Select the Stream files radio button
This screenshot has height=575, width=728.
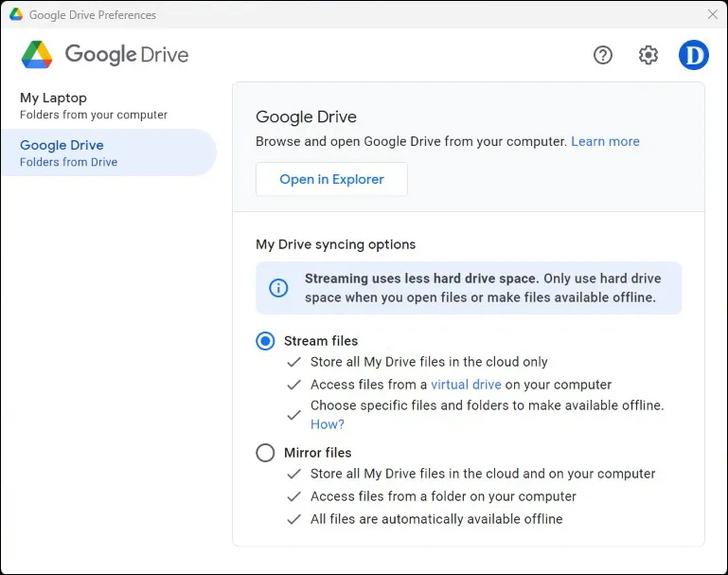(x=266, y=341)
